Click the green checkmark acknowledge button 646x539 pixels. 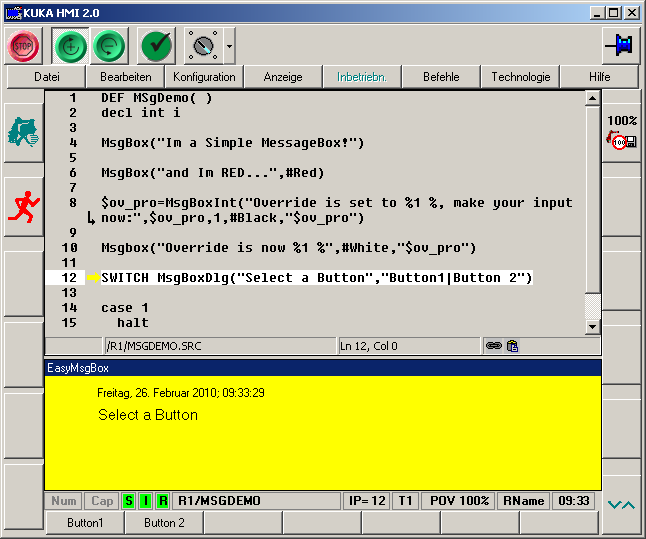point(157,45)
